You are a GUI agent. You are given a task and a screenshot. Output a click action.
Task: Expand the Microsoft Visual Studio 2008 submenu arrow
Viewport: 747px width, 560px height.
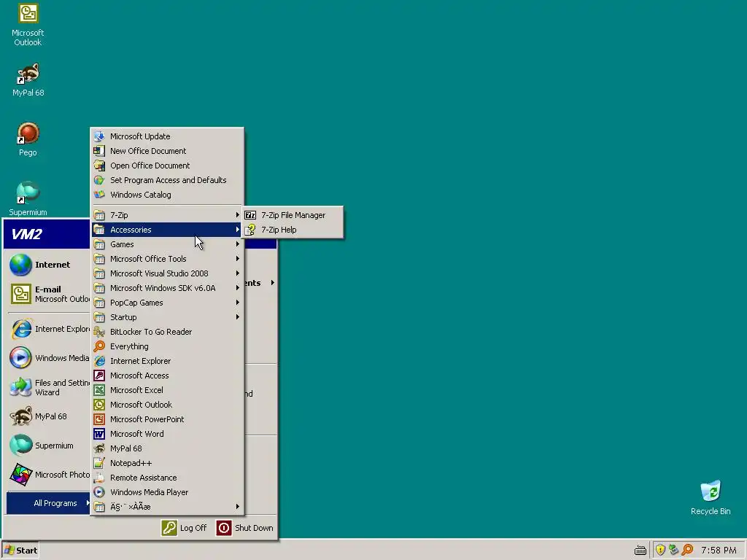tap(237, 273)
